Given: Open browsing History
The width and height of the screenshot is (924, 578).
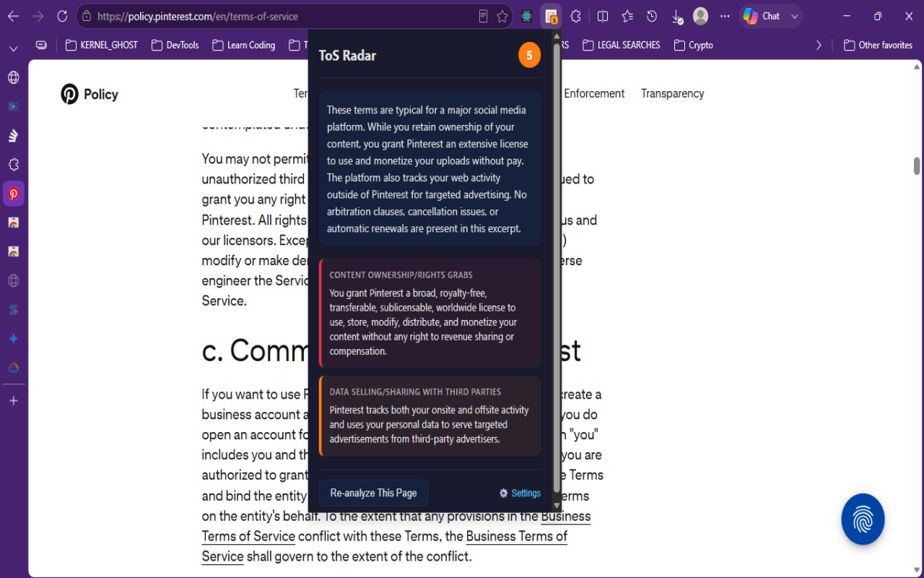Looking at the screenshot, I should pyautogui.click(x=652, y=16).
